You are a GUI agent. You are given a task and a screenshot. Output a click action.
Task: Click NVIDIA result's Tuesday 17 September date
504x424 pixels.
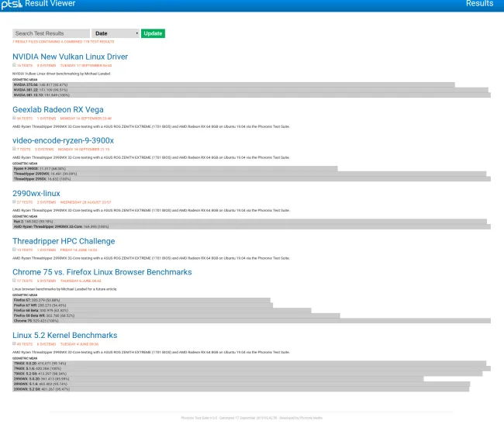(x=86, y=66)
